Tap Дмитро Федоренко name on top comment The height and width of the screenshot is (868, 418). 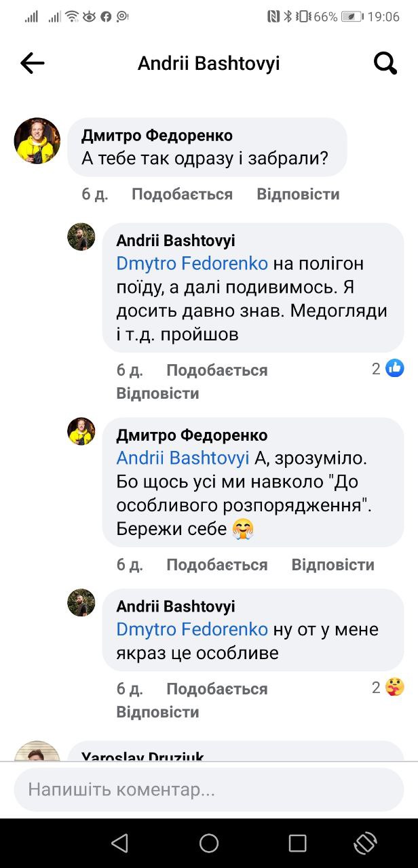pyautogui.click(x=157, y=136)
